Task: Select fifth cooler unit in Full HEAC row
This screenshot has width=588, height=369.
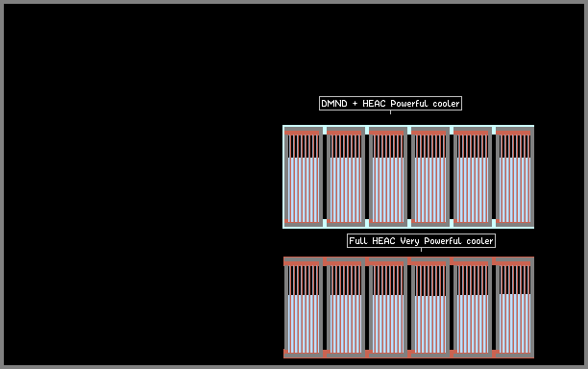Action: pyautogui.click(x=473, y=307)
